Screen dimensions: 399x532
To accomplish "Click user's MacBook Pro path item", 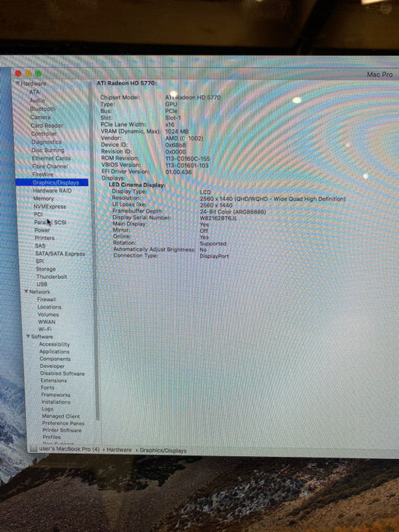I will 69,449.
